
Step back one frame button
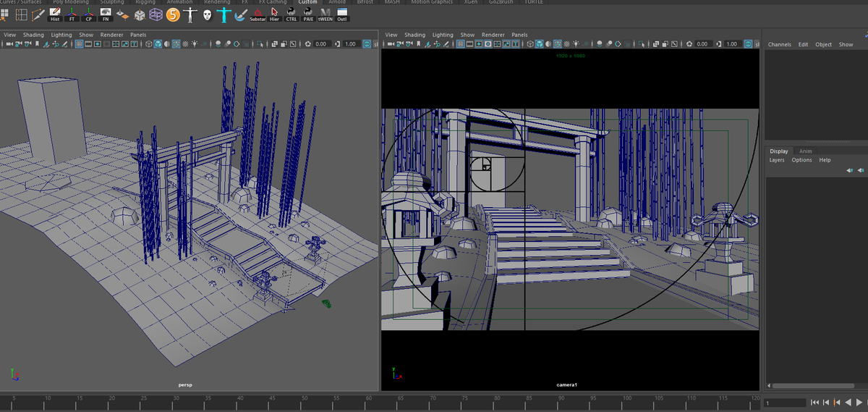[x=826, y=403]
